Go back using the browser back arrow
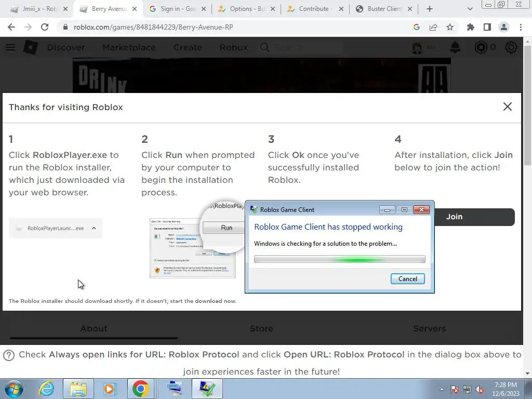Screen dimensions: 532x399 [x=11, y=27]
